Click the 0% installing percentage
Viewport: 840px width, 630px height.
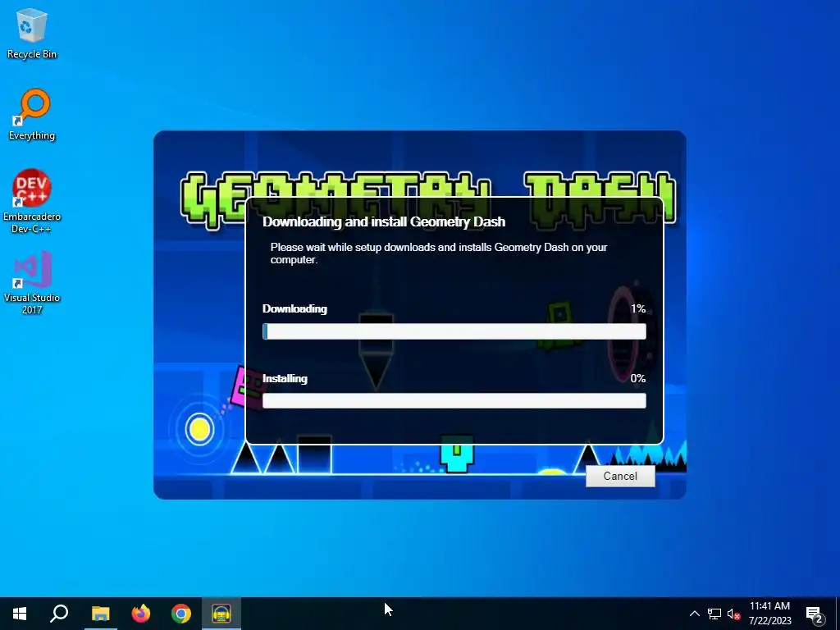point(638,378)
